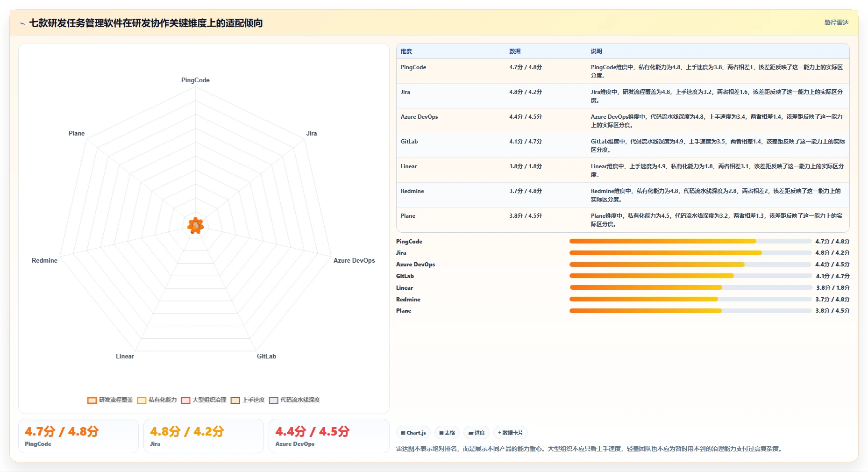This screenshot has width=868, height=472.
Task: Click the 数据 column header
Action: pyautogui.click(x=515, y=51)
